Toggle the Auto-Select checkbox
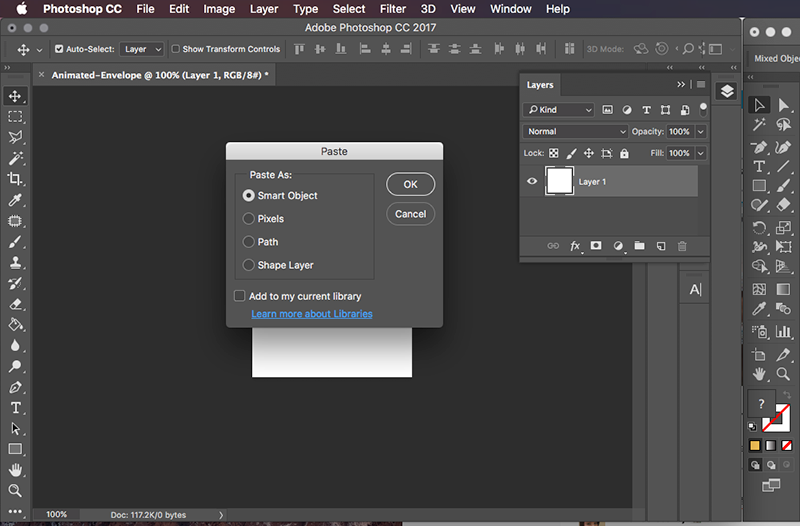 coord(59,49)
